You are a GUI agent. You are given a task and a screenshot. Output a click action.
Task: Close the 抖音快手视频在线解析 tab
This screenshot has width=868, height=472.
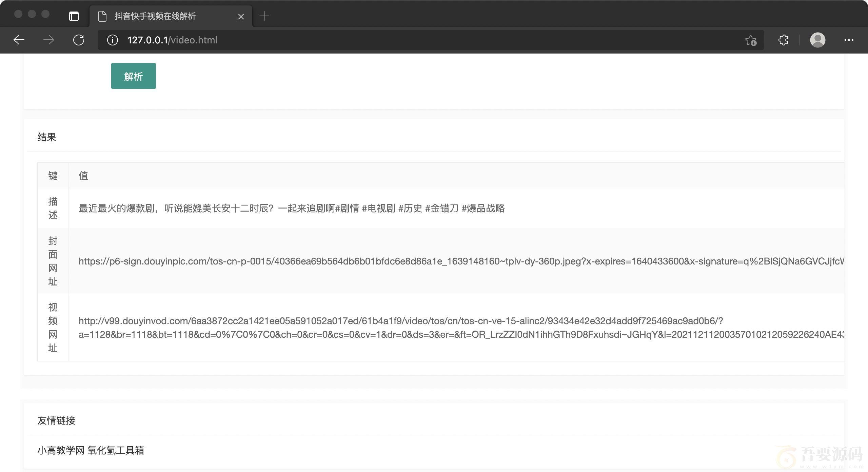[241, 16]
